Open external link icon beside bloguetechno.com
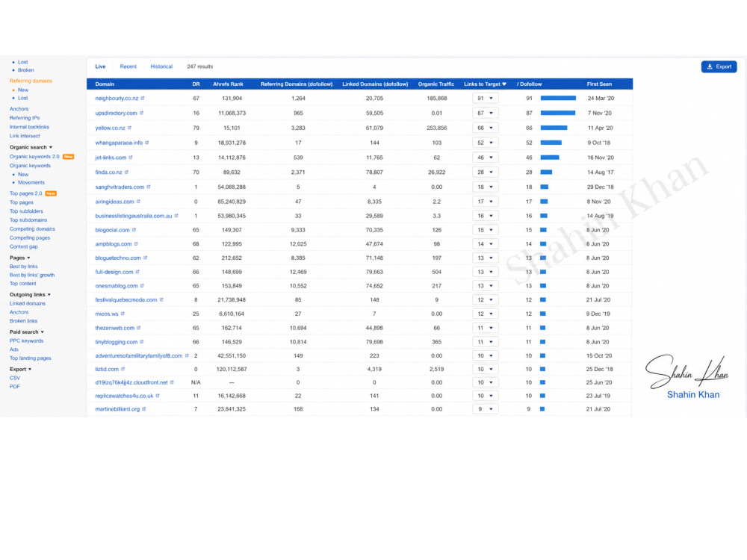This screenshot has height=560, width=747. (x=146, y=258)
